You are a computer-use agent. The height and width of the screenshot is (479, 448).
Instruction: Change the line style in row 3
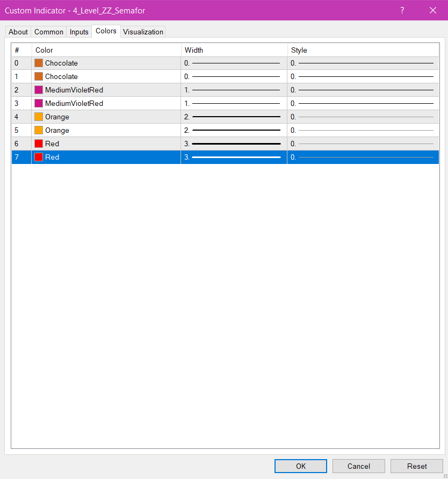363,103
